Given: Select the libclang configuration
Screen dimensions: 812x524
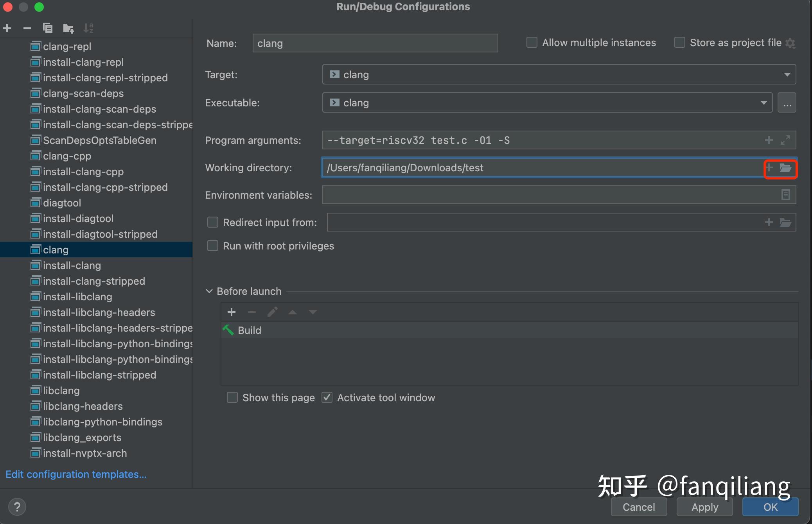Looking at the screenshot, I should point(61,391).
